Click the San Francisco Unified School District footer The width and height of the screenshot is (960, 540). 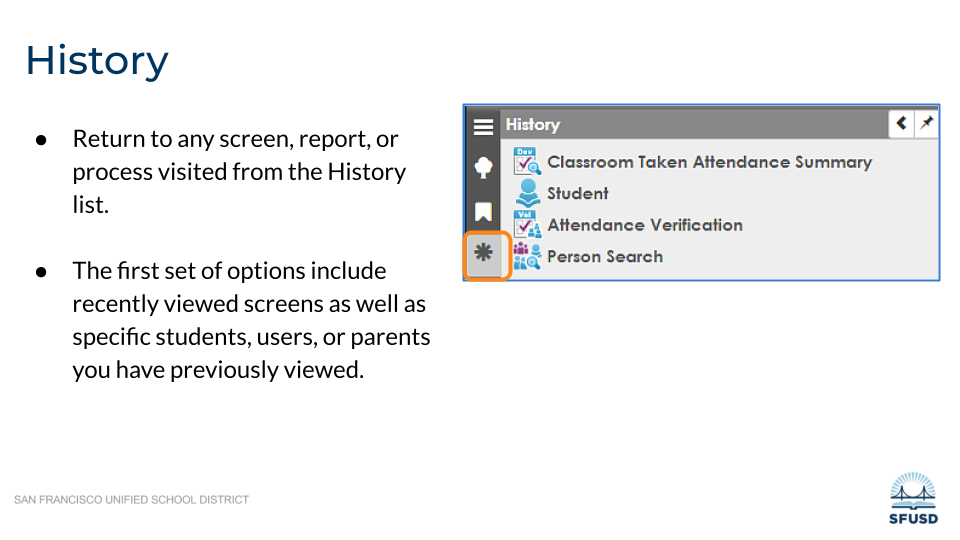click(x=131, y=499)
